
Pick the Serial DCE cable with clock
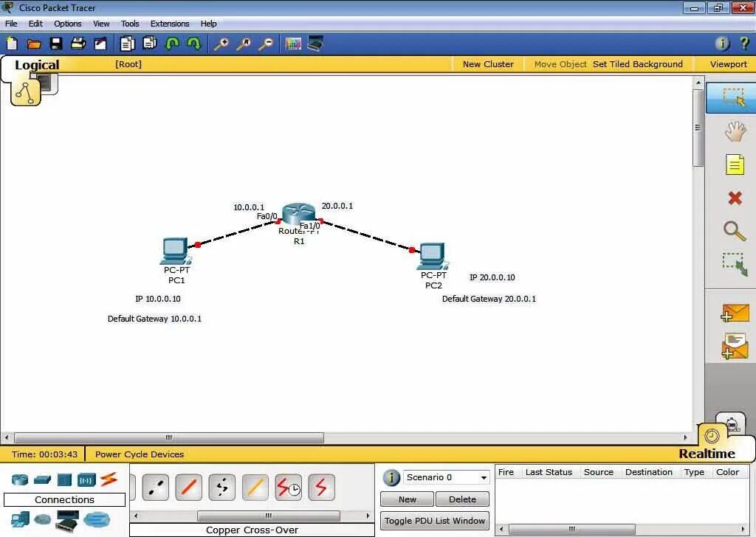pos(289,488)
